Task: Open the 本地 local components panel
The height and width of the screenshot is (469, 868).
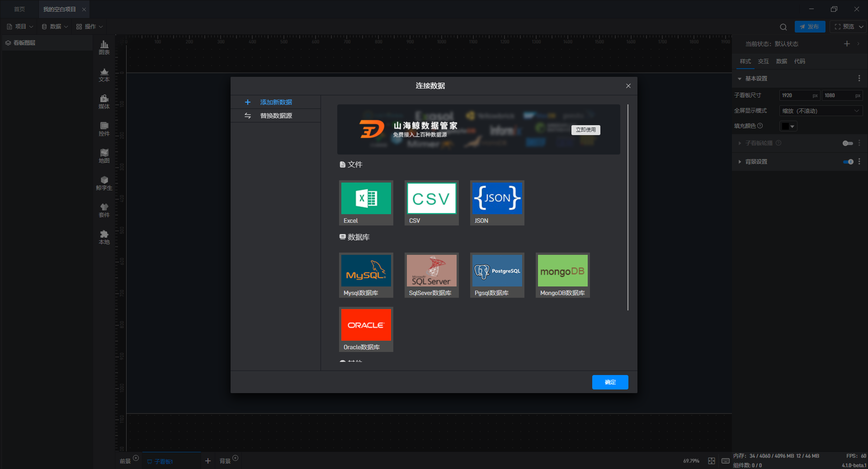Action: pos(104,237)
